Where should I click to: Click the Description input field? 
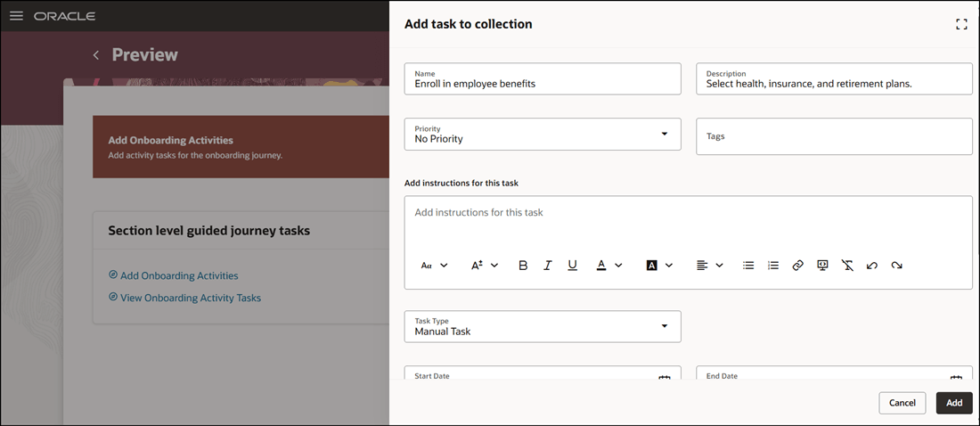[x=834, y=78]
